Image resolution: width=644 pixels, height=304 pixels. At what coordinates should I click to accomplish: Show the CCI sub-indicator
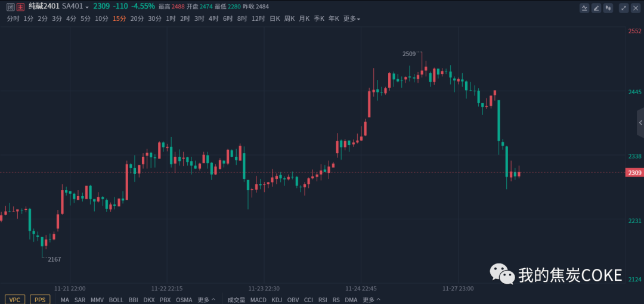click(308, 300)
